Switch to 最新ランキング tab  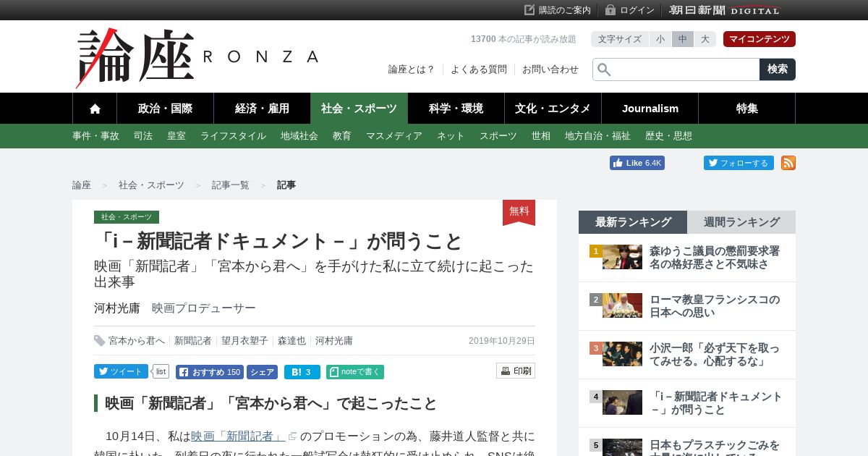(633, 222)
